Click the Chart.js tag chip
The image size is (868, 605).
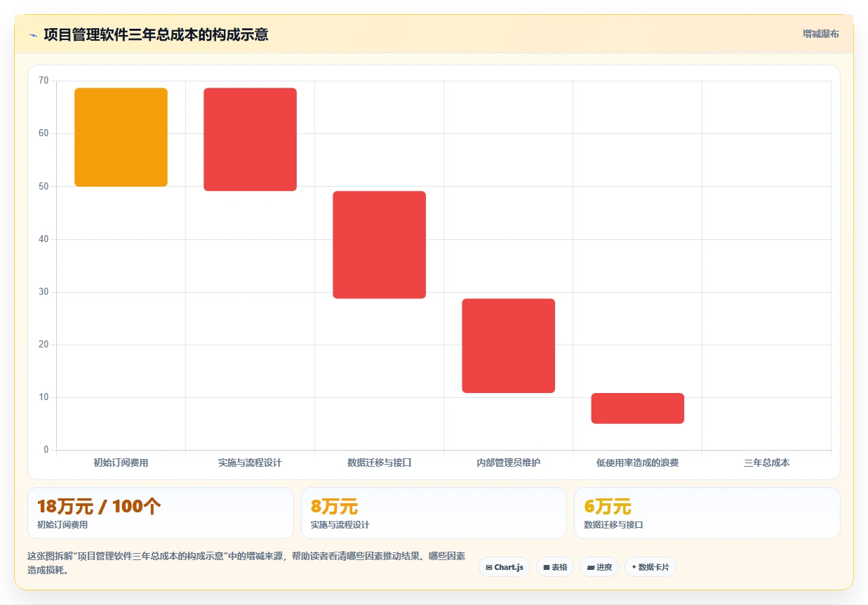pos(505,567)
